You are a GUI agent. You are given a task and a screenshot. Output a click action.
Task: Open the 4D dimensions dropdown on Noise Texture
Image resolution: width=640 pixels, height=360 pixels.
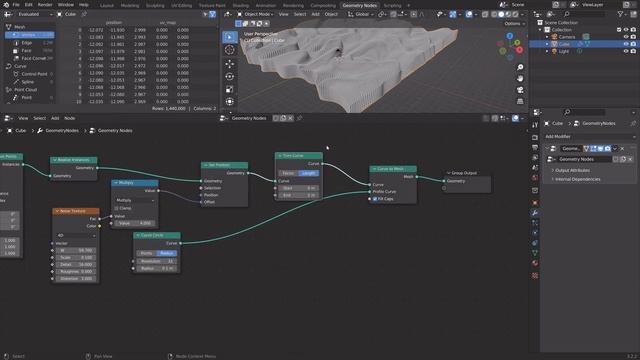(x=76, y=236)
